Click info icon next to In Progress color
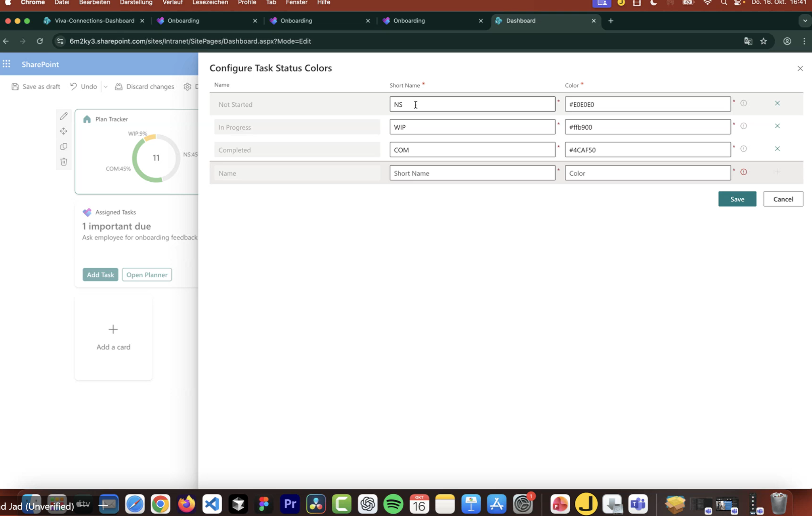 tap(743, 126)
